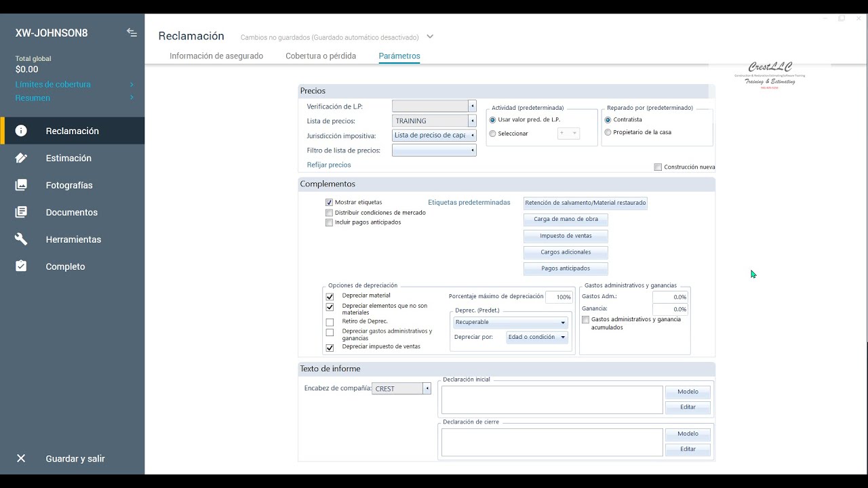This screenshot has width=868, height=488.
Task: Select Usar valor pred. de L.P. radio
Action: coord(493,119)
